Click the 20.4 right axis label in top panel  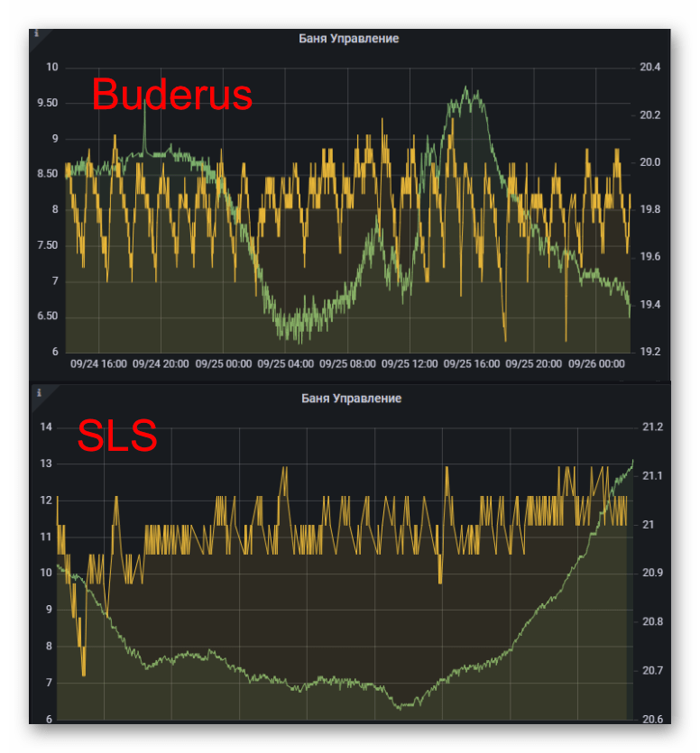click(649, 68)
